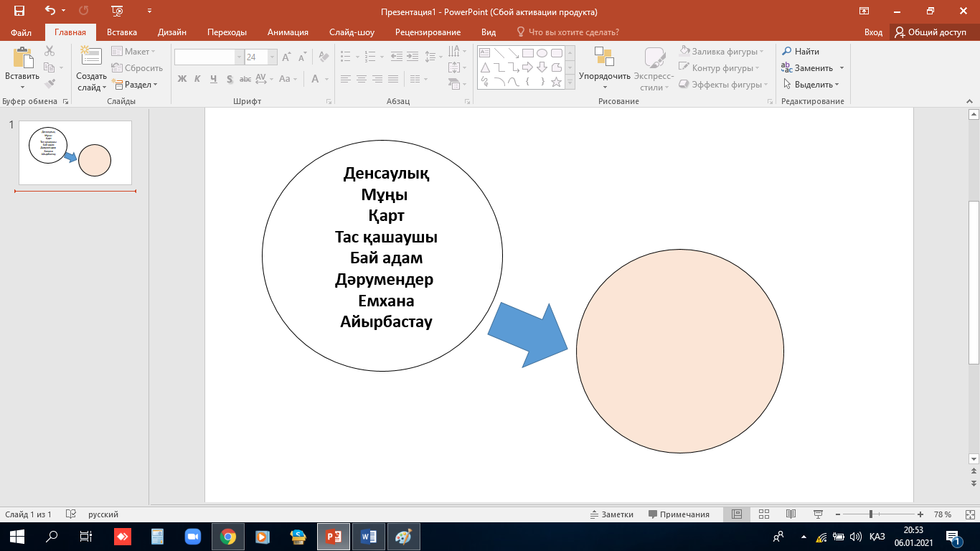980x551 pixels.
Task: Toggle bold formatting (Ж)
Action: click(x=182, y=79)
